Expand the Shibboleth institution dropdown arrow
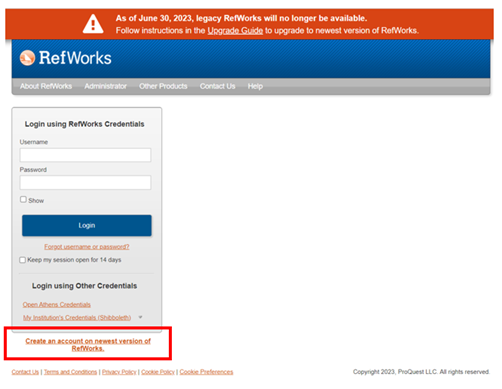502x389 pixels. tap(140, 317)
